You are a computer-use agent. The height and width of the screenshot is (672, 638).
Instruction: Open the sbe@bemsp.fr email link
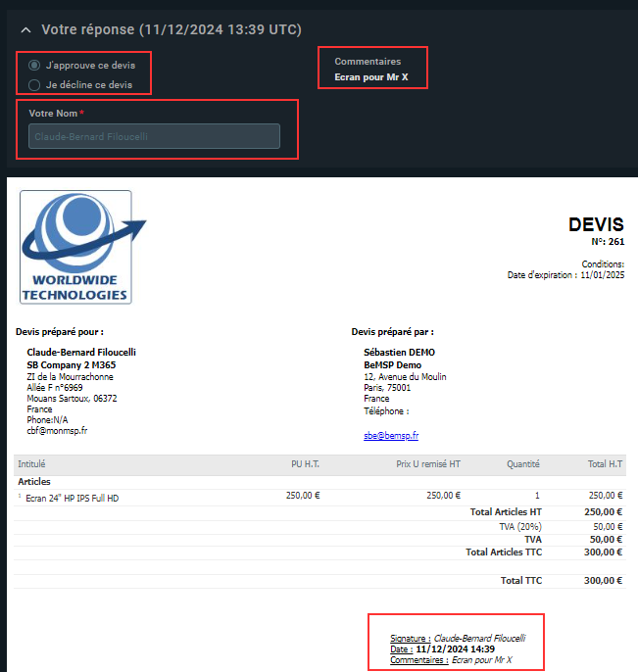[391, 435]
